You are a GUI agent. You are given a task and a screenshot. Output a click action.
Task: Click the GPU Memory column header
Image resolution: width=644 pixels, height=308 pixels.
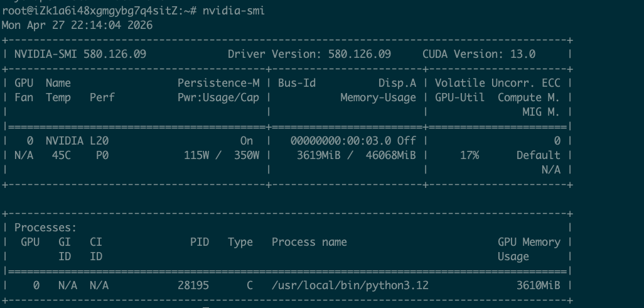pyautogui.click(x=529, y=242)
